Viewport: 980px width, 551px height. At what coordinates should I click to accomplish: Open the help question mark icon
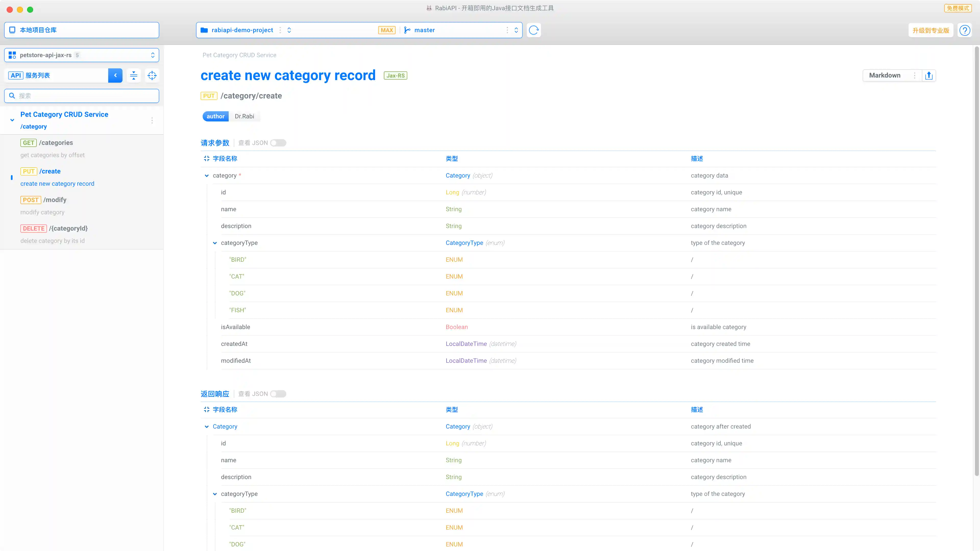964,30
